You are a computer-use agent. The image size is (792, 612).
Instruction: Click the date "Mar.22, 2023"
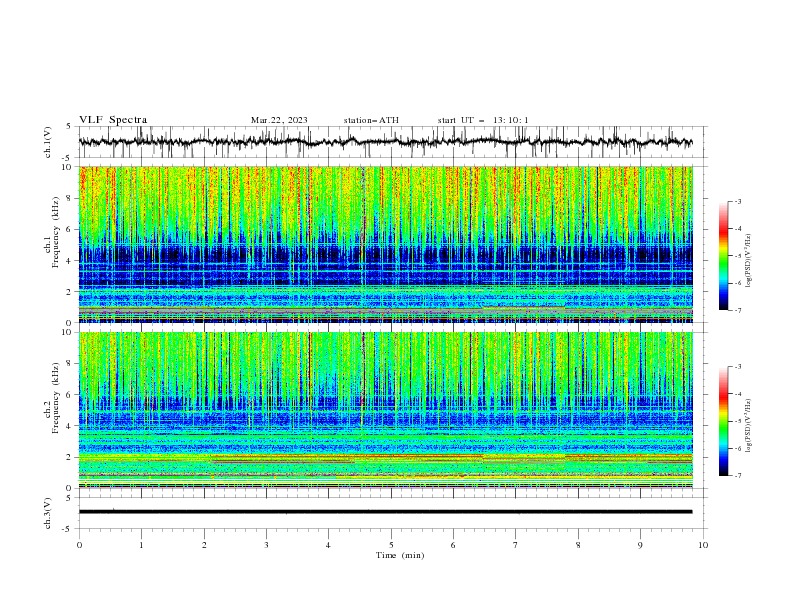click(279, 120)
